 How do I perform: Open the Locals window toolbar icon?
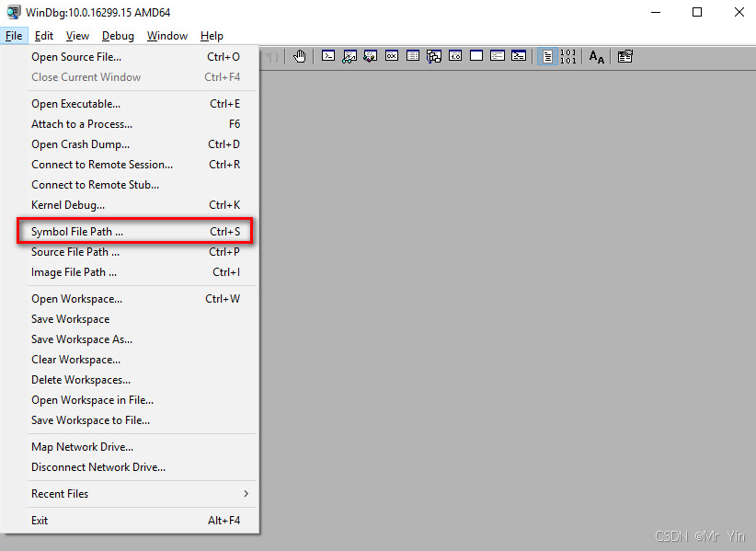click(x=371, y=56)
